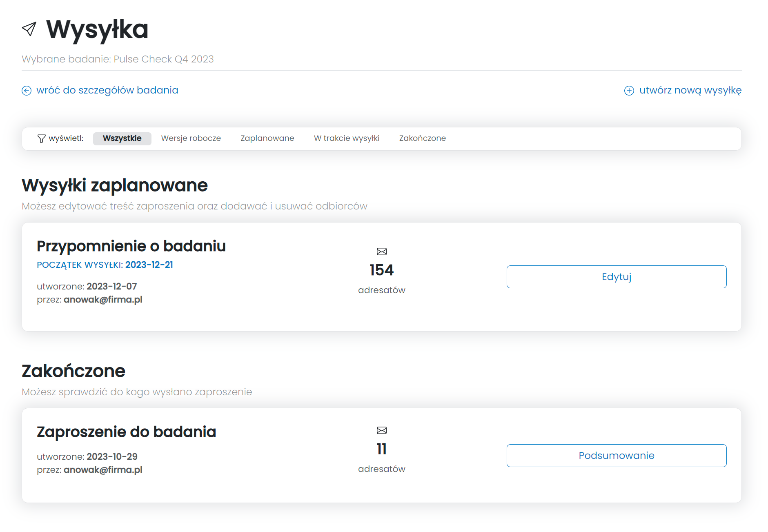
Task: Click the paper plane icon beside Wysyłka
Action: [29, 29]
